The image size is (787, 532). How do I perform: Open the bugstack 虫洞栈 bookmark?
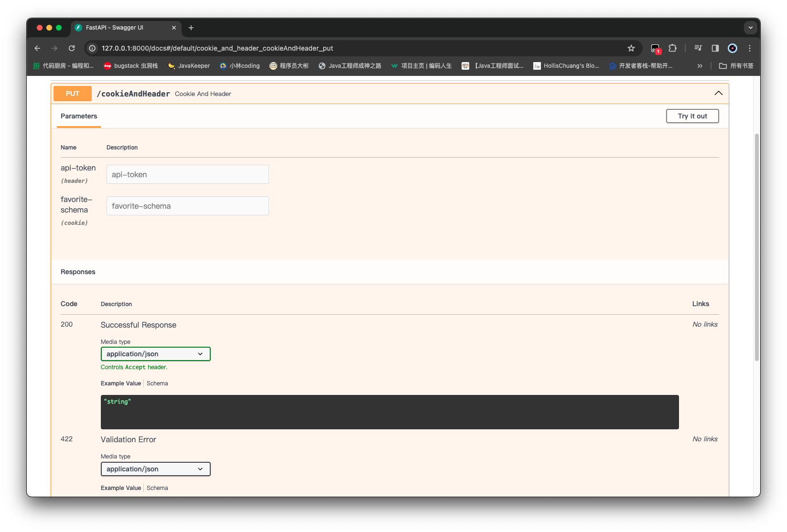pos(131,66)
